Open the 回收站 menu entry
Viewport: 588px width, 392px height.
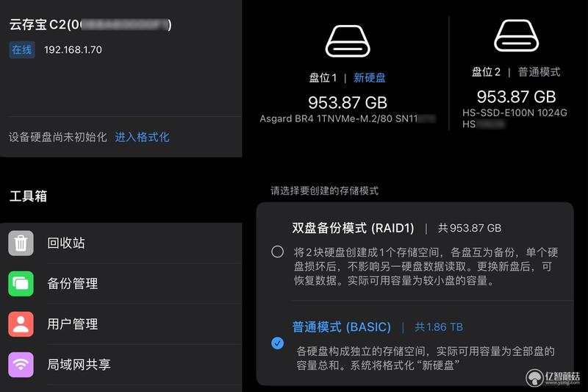click(x=125, y=243)
